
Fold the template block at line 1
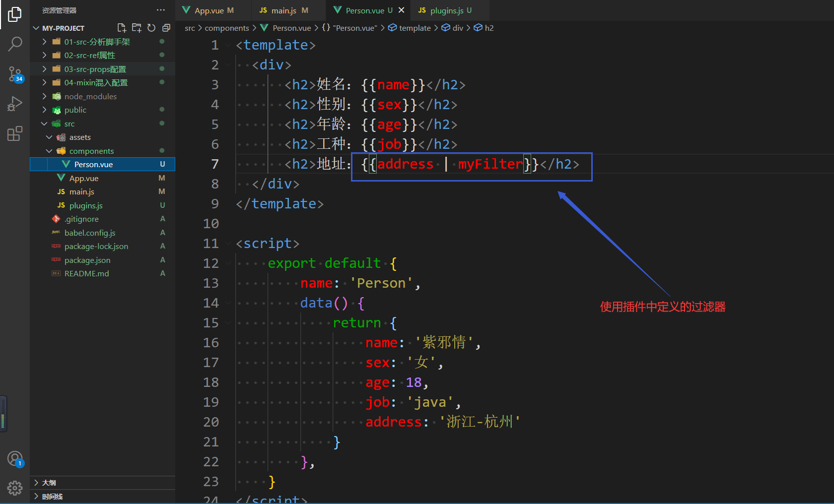coord(228,45)
